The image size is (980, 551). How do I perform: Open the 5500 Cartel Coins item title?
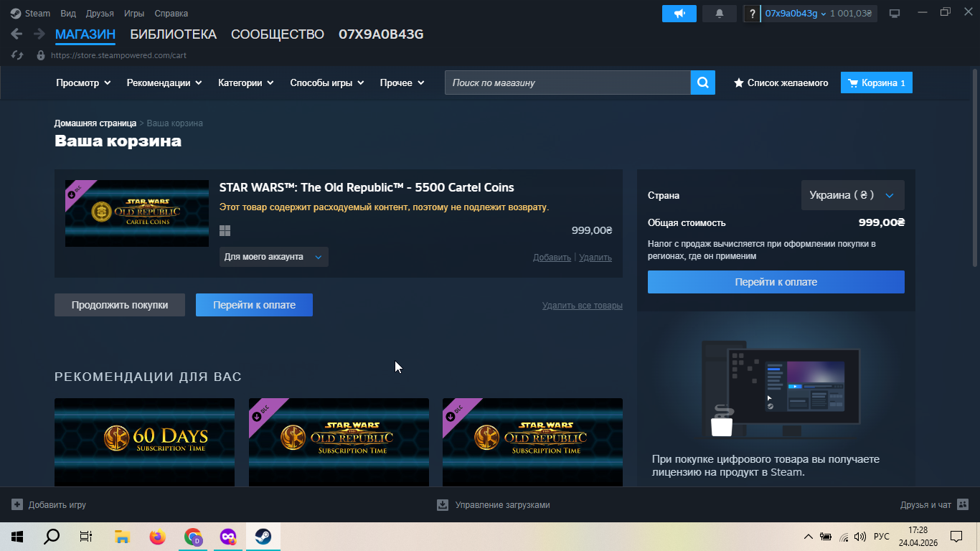click(x=367, y=187)
